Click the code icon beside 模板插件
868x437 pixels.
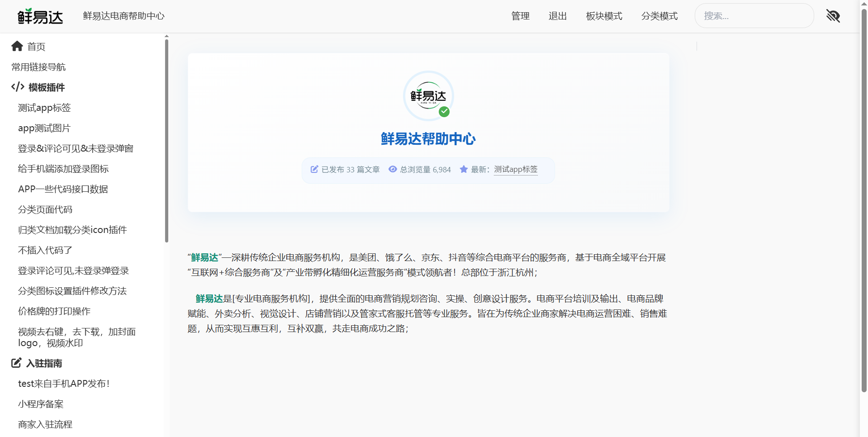pyautogui.click(x=18, y=87)
